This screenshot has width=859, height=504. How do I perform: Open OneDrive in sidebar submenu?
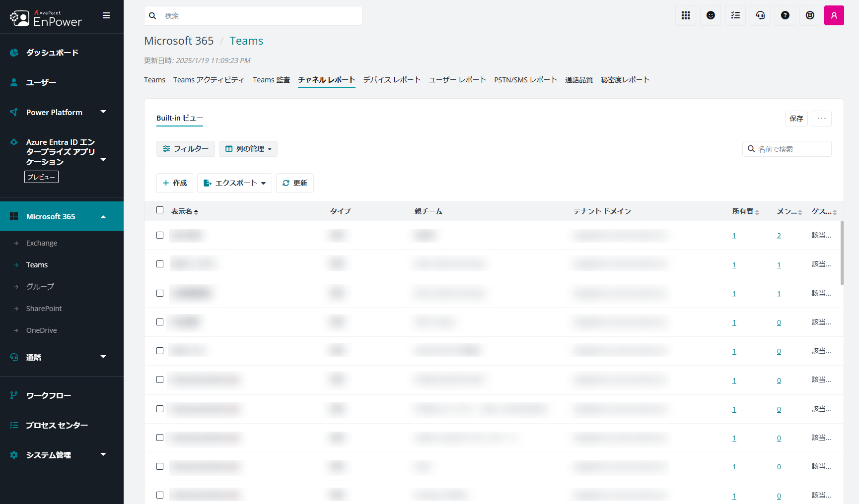(42, 330)
